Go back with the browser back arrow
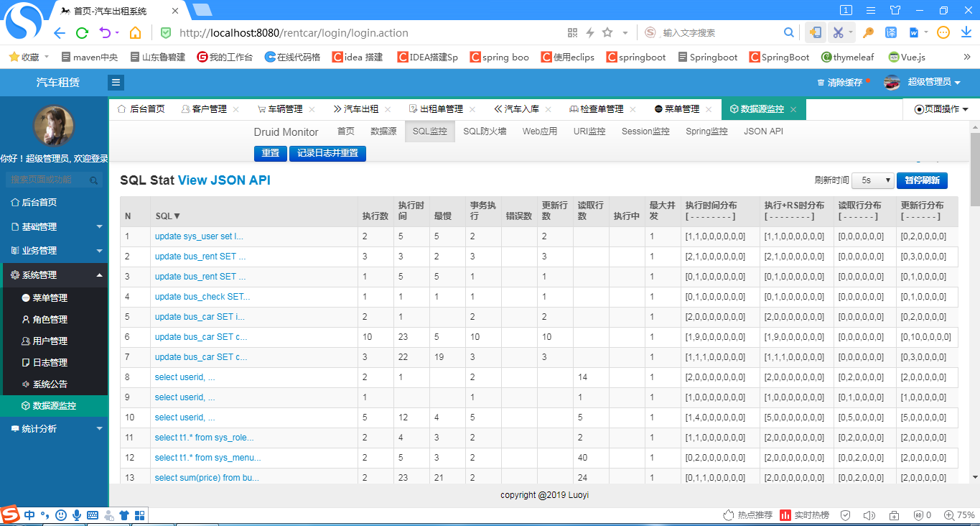The width and height of the screenshot is (980, 526). [60, 33]
